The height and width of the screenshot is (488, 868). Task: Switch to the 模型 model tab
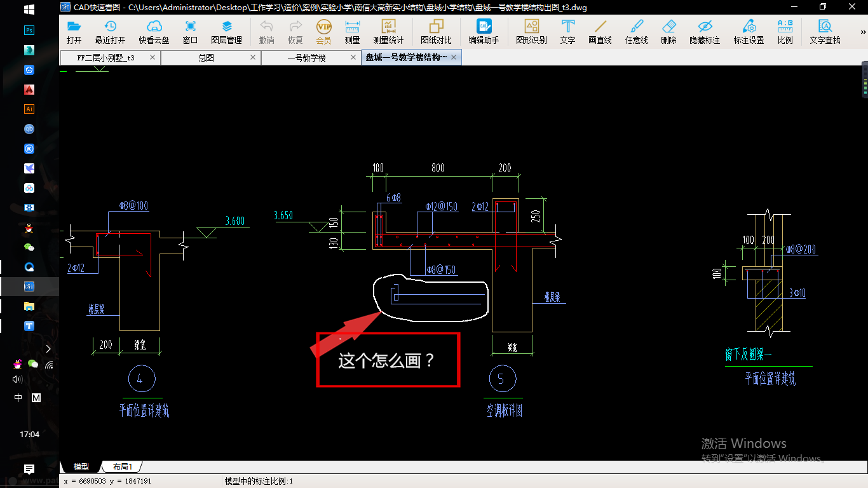(x=81, y=467)
